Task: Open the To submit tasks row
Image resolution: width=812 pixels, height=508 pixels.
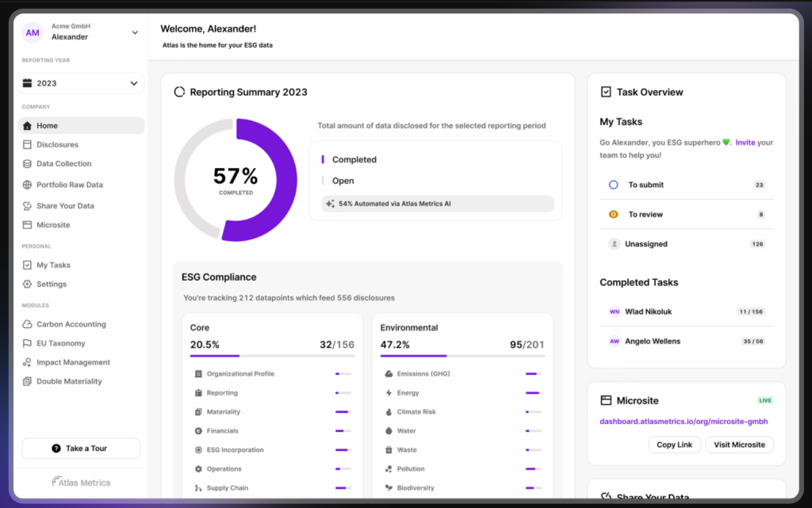Action: click(687, 185)
